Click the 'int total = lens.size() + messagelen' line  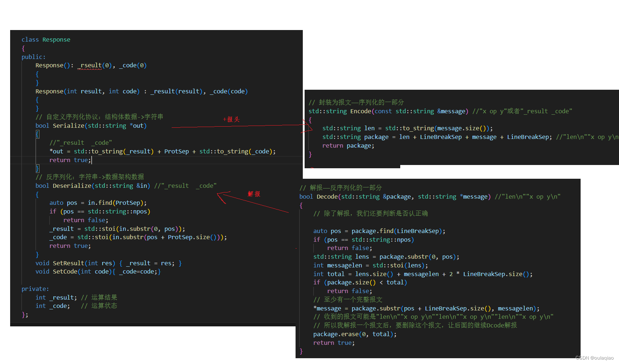(423, 274)
